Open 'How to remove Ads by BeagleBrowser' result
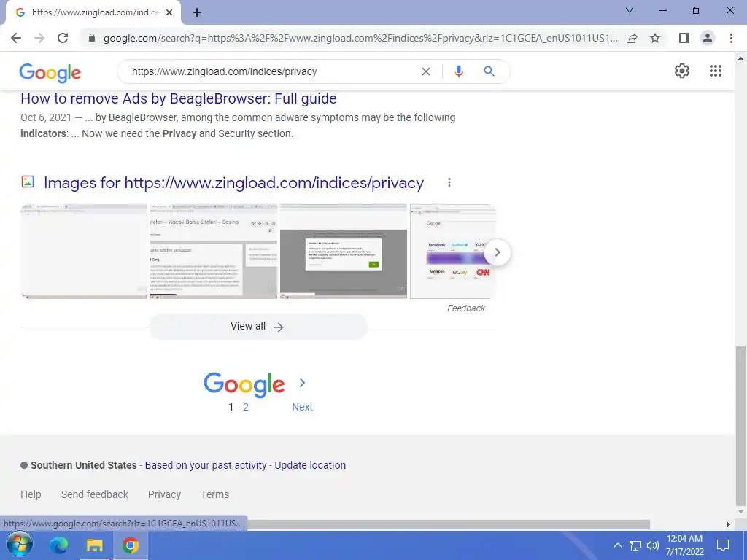 coord(179,98)
